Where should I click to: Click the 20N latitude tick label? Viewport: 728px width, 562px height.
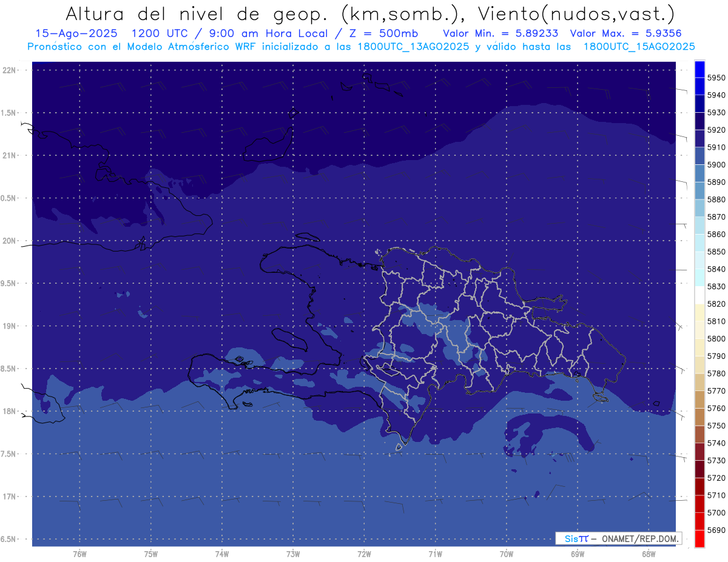point(10,241)
